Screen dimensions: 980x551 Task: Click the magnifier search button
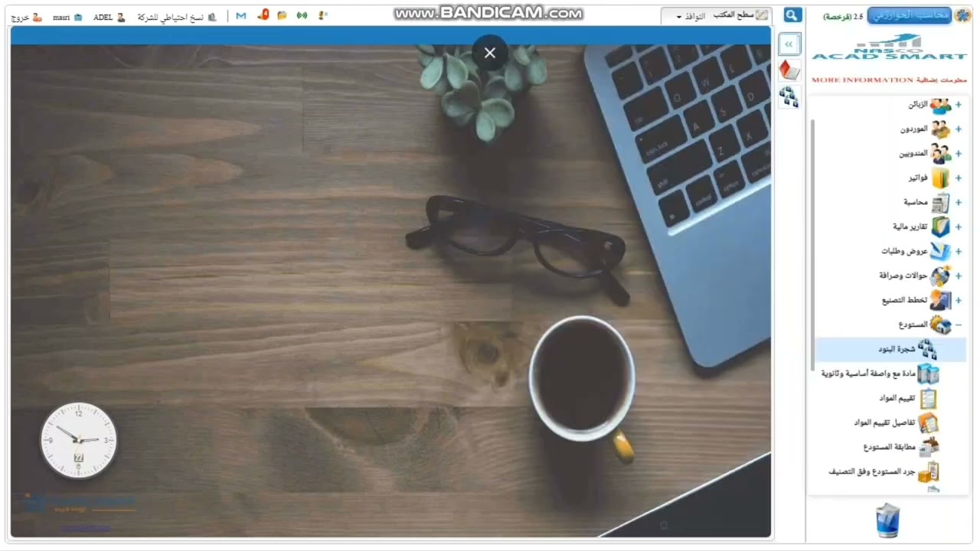(x=793, y=15)
